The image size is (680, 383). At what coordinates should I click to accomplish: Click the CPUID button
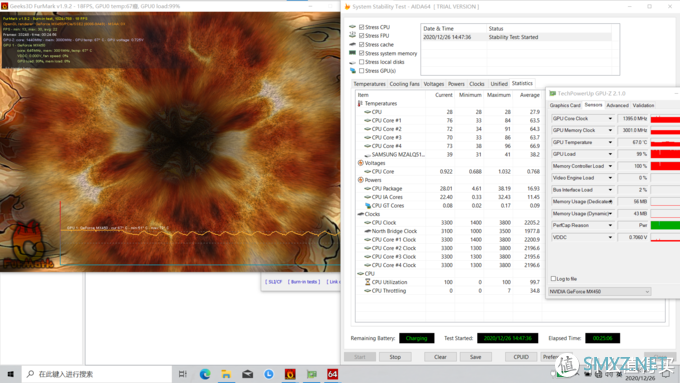point(521,357)
